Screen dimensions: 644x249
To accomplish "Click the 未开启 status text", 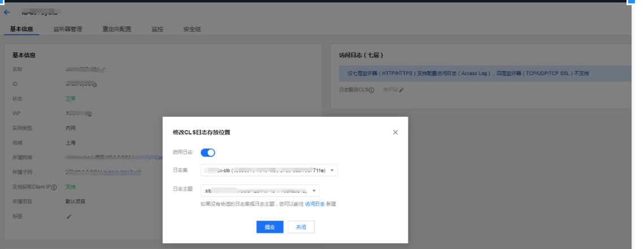I will point(390,90).
